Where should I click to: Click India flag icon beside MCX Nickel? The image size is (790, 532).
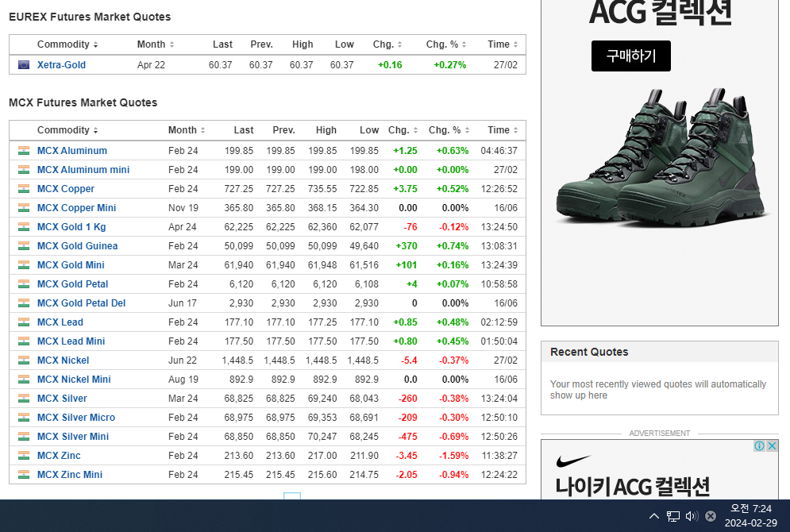(24, 360)
